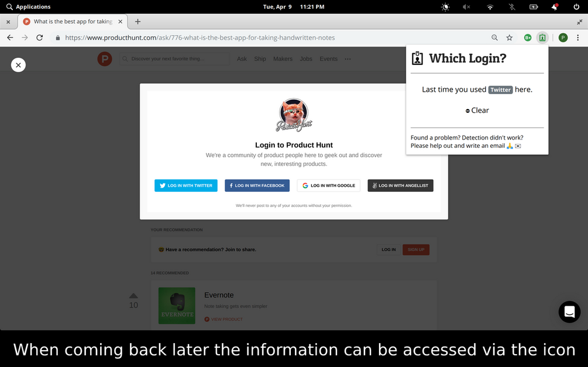Viewport: 588px width, 367px height.
Task: Click the Evernote vote count 10
Action: click(133, 305)
